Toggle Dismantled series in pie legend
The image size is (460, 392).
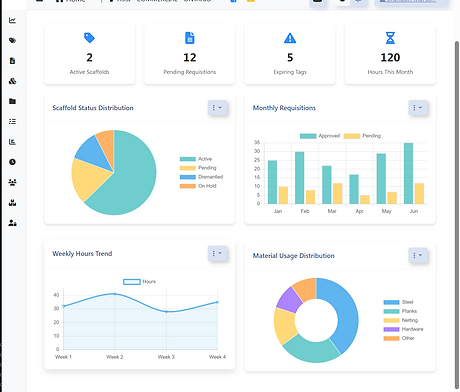pyautogui.click(x=201, y=177)
